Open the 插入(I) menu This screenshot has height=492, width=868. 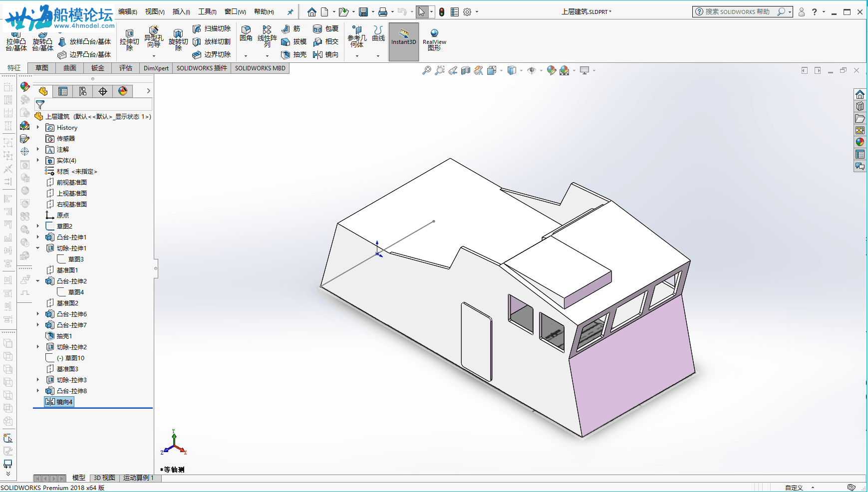181,12
